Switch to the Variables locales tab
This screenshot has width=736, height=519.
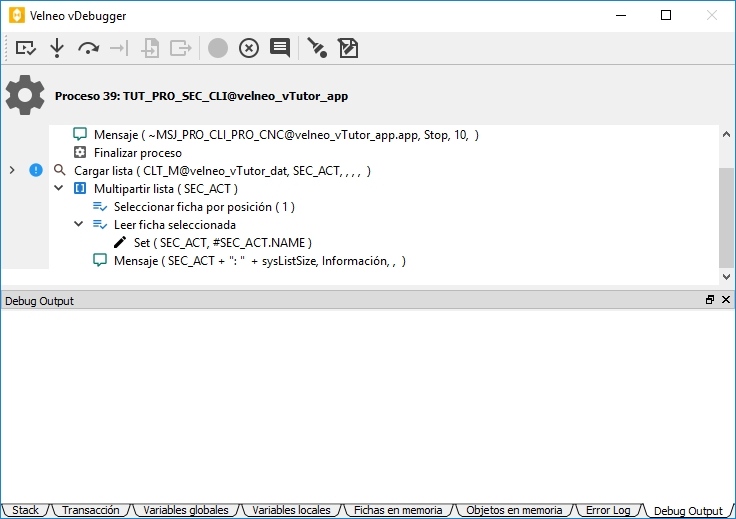291,510
